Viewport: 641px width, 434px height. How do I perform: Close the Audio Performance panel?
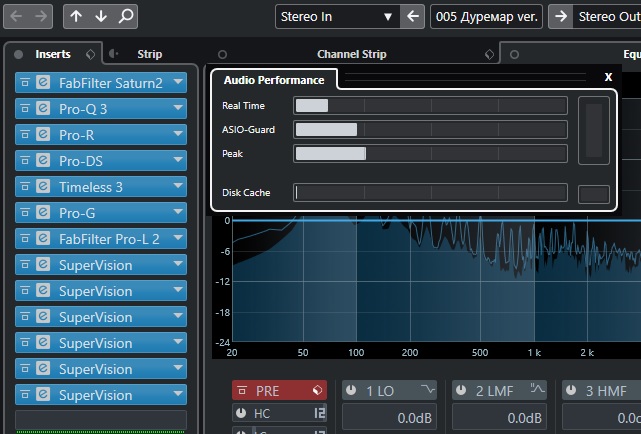(x=608, y=77)
